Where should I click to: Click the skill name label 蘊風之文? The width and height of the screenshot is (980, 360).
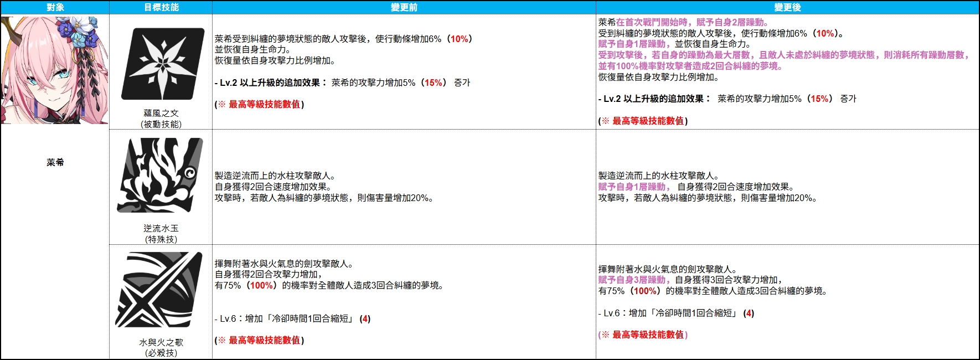[x=161, y=113]
